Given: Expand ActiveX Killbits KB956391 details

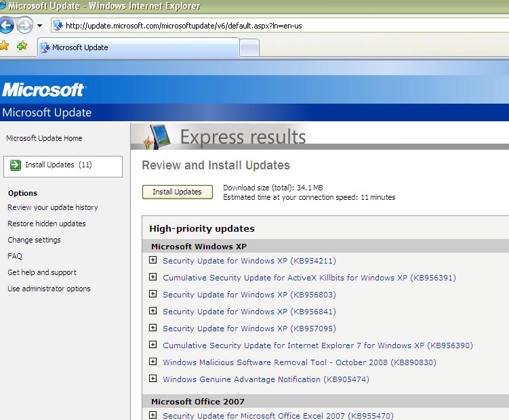Looking at the screenshot, I should coord(152,277).
